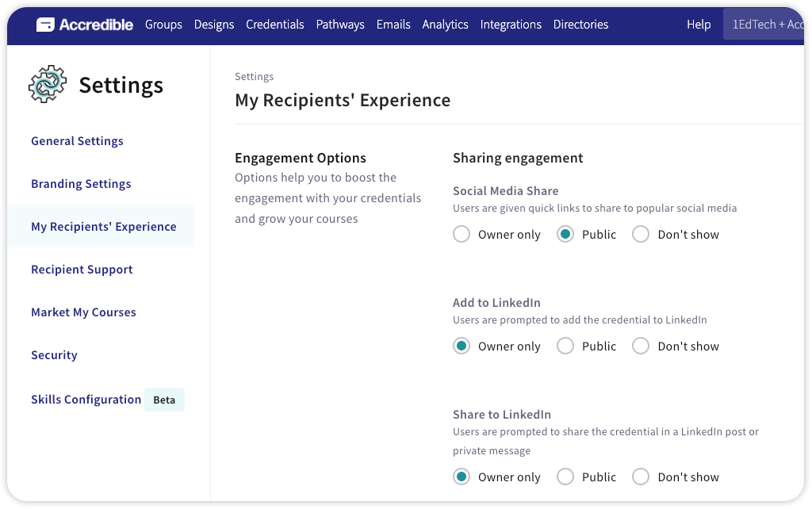
Task: Select Don't show for Social Media Share
Action: 641,234
